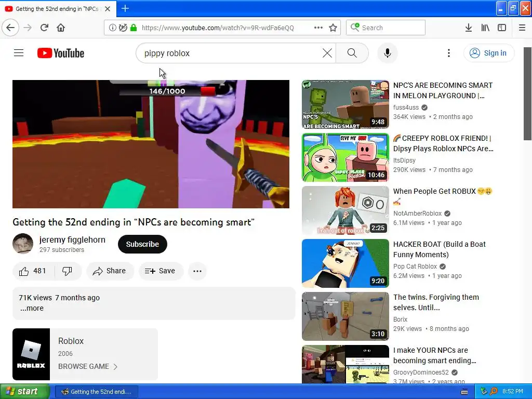Image resolution: width=532 pixels, height=399 pixels.
Task: Open 'CREEPY ROBLOX FRIEND!' video thumbnail
Action: (x=345, y=157)
